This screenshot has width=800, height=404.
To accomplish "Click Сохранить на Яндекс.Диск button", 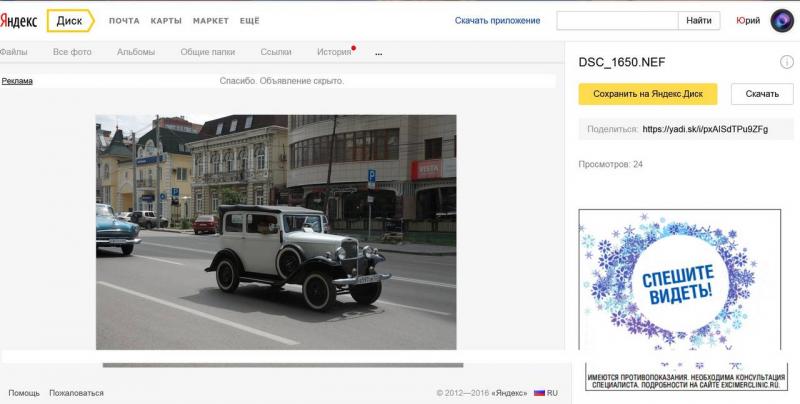I will pos(648,94).
